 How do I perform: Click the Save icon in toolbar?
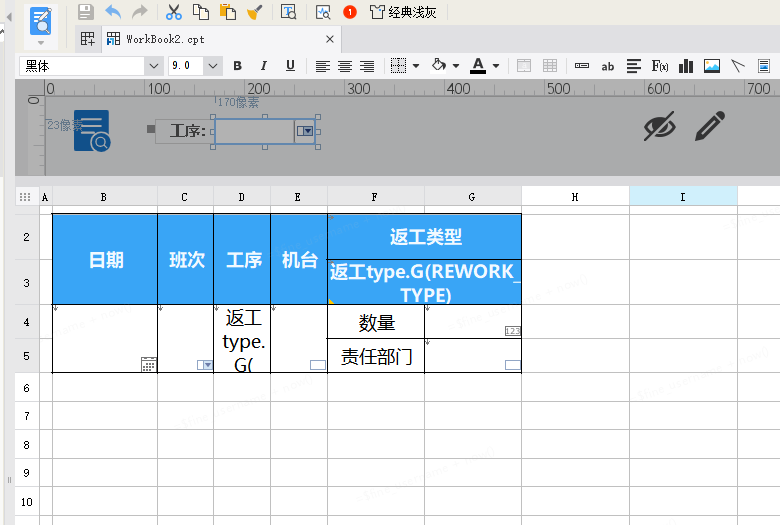[x=86, y=12]
